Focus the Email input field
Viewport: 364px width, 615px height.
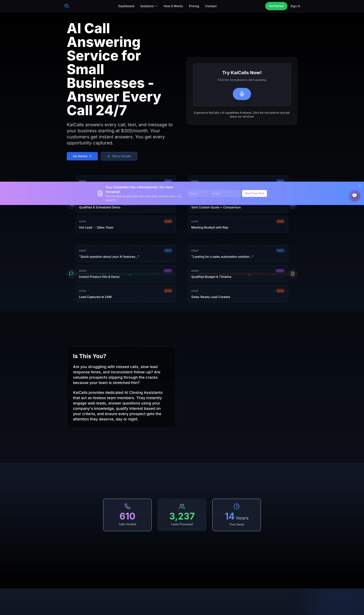click(225, 193)
